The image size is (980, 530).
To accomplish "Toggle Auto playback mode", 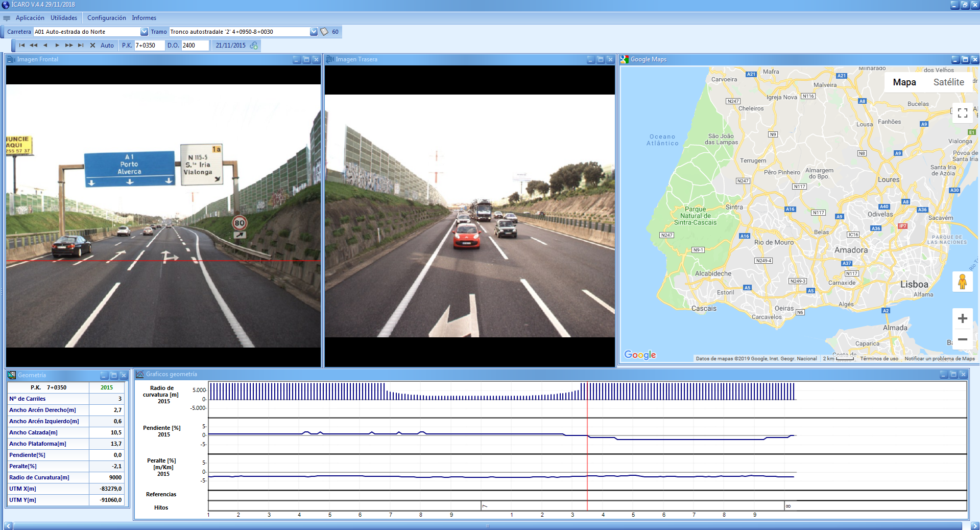I will coord(107,45).
